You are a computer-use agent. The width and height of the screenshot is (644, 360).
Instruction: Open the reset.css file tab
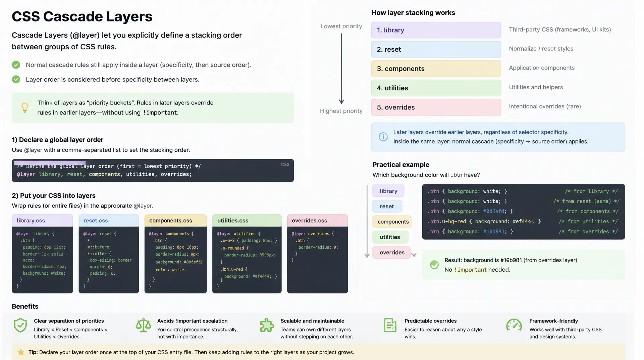(x=109, y=221)
